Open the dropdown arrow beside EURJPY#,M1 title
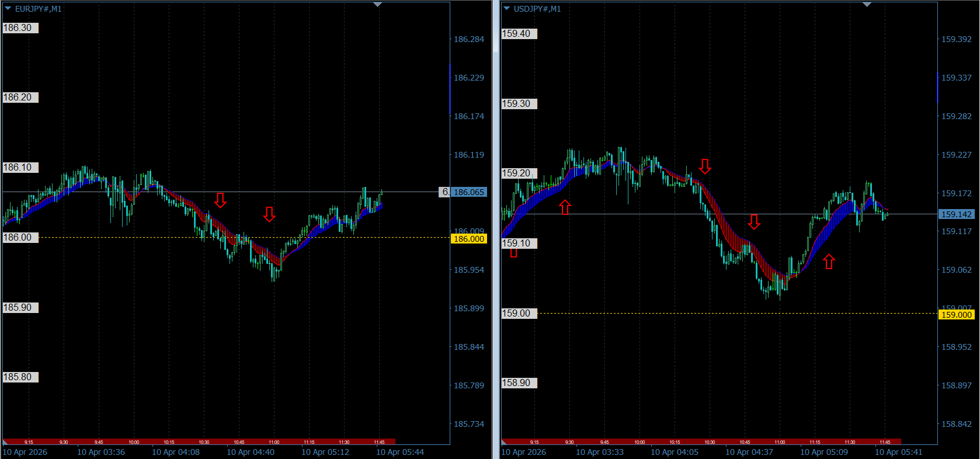 pyautogui.click(x=8, y=9)
